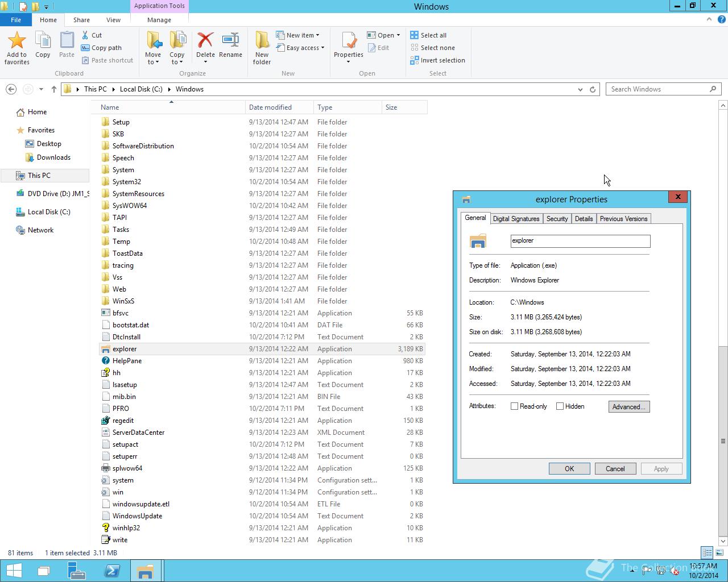Open the Previous Versions tab
Image resolution: width=728 pixels, height=582 pixels.
click(623, 219)
